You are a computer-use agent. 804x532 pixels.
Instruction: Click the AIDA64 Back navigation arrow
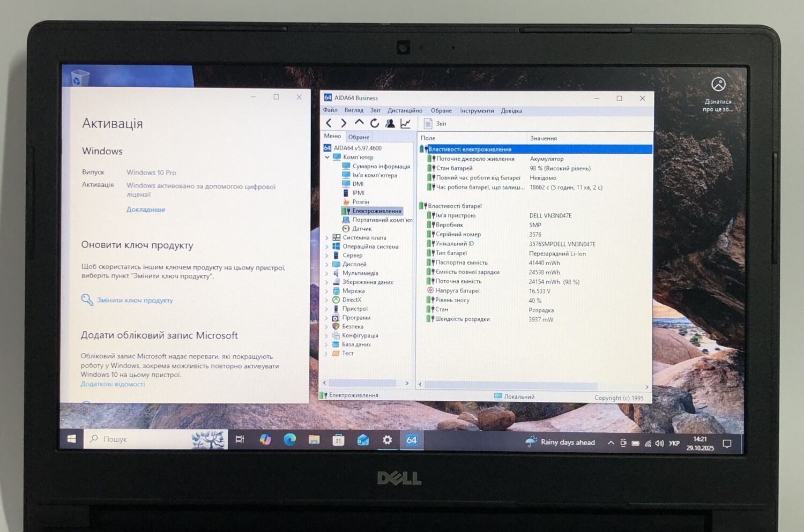329,123
